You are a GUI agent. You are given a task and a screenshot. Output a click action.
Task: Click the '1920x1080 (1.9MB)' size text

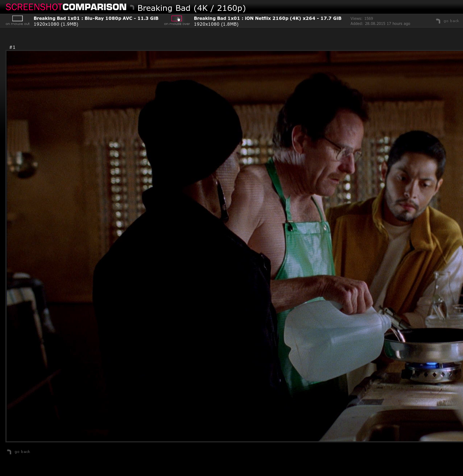point(56,24)
